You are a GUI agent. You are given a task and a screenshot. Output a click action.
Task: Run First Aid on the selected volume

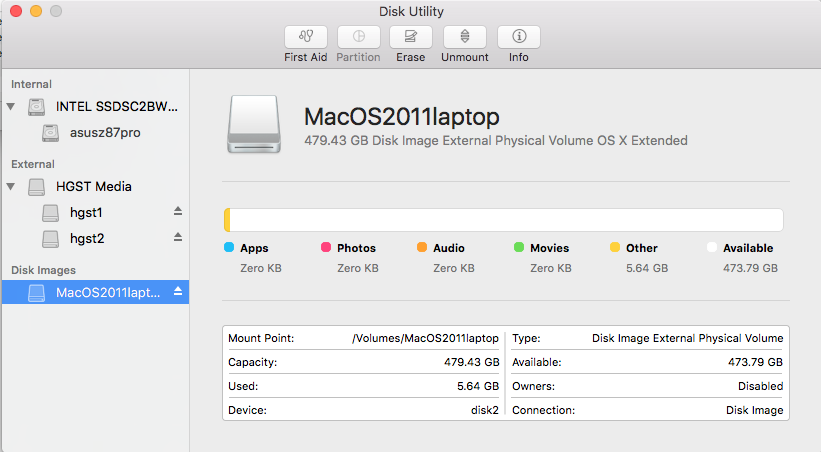pos(306,37)
